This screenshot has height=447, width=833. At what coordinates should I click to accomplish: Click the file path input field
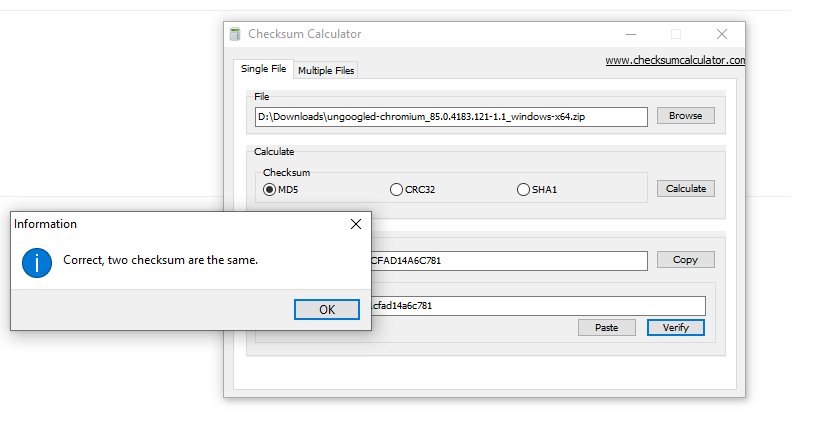[451, 117]
